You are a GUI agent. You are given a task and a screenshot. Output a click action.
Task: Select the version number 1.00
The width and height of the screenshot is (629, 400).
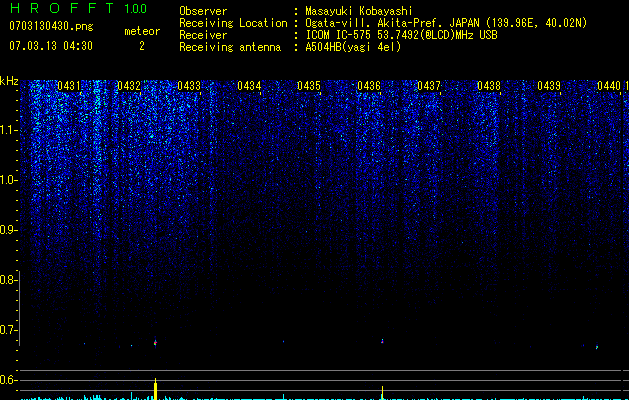[x=135, y=9]
